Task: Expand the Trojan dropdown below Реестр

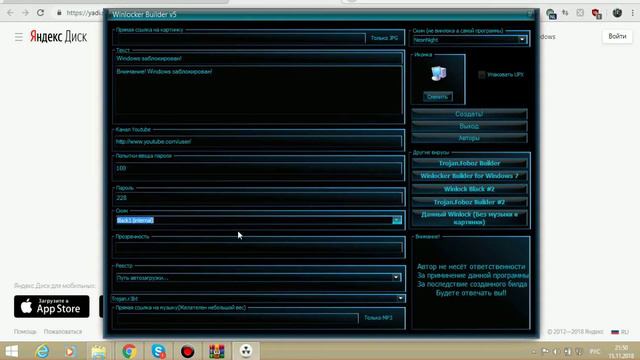Action: [400, 298]
